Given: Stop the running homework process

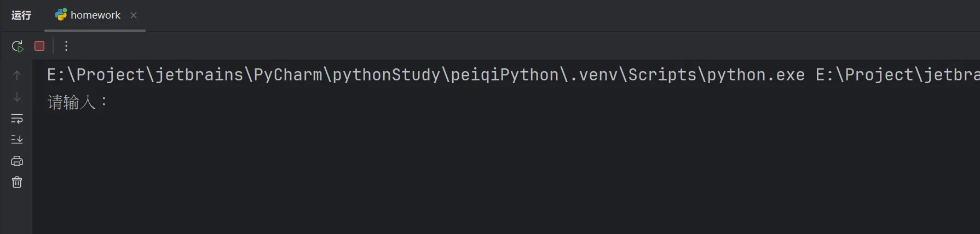Looking at the screenshot, I should (39, 46).
